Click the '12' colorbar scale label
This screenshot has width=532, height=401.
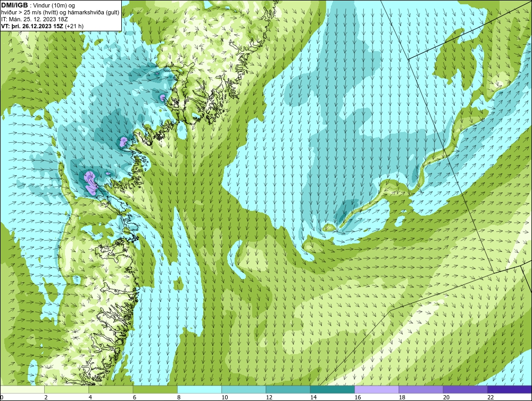click(x=269, y=398)
